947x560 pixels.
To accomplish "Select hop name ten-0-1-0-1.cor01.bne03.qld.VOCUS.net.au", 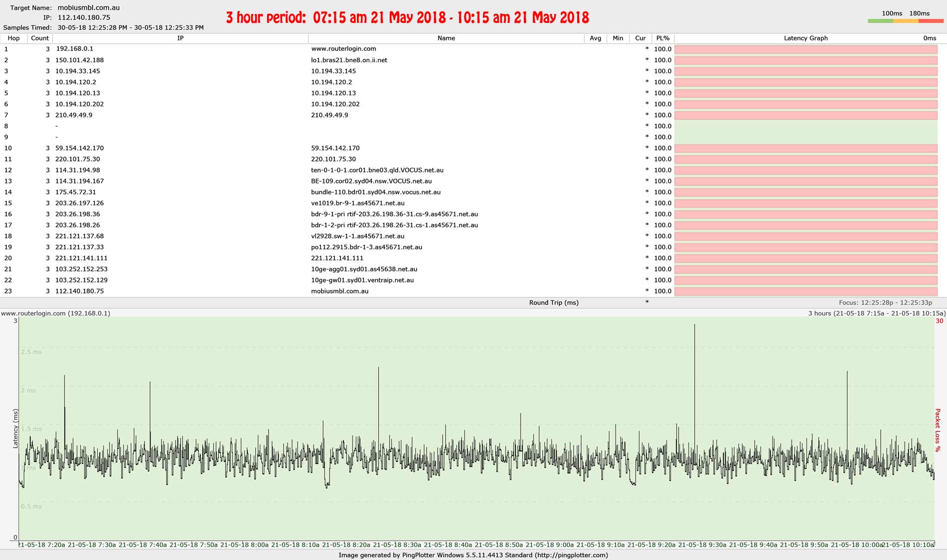I will (377, 170).
